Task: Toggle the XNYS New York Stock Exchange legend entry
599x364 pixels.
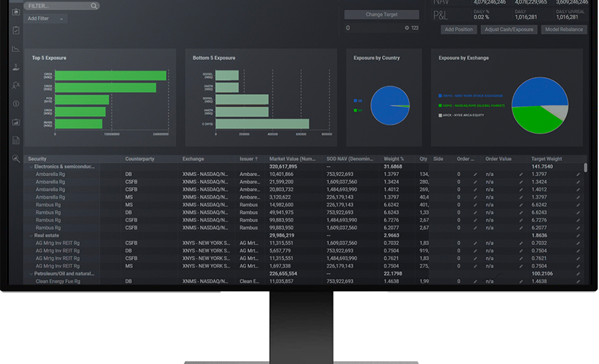Action: (471, 96)
